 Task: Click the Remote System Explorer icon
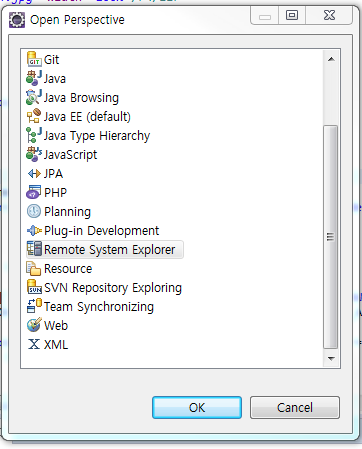34,249
